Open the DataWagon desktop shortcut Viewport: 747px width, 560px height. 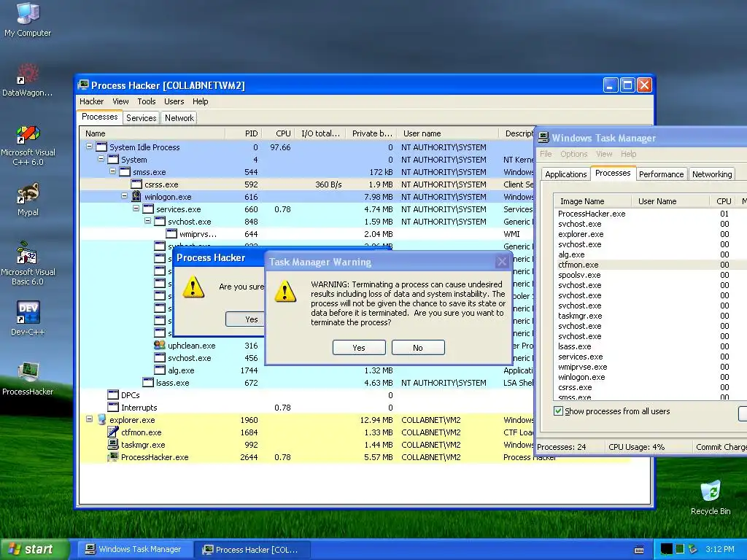[28, 74]
